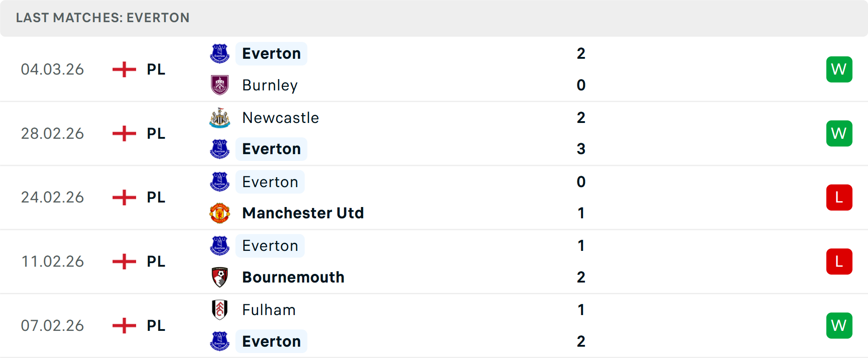Click the score 3 for Everton at Newcastle
868x358 pixels.
(x=581, y=149)
